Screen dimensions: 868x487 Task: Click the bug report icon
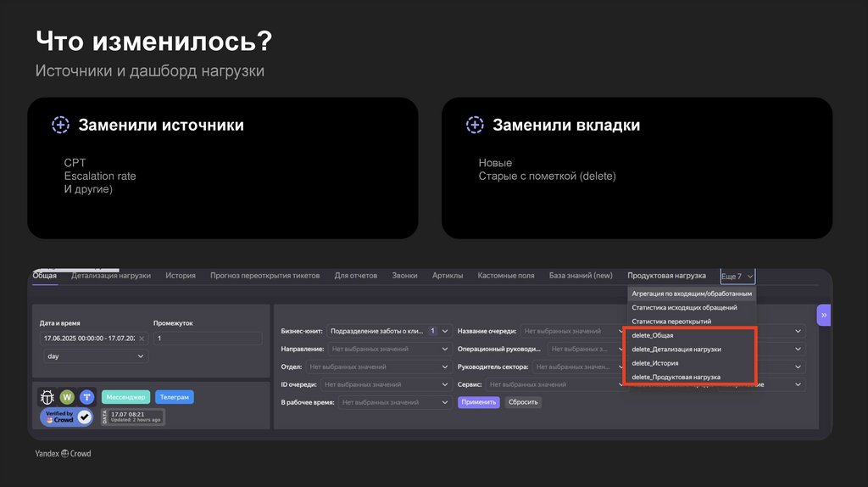click(x=47, y=397)
